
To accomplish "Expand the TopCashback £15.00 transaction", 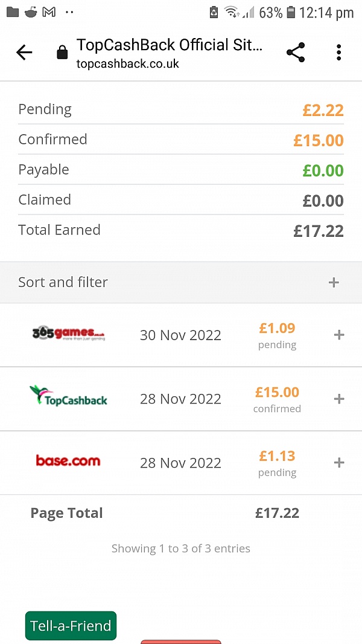I will point(339,399).
